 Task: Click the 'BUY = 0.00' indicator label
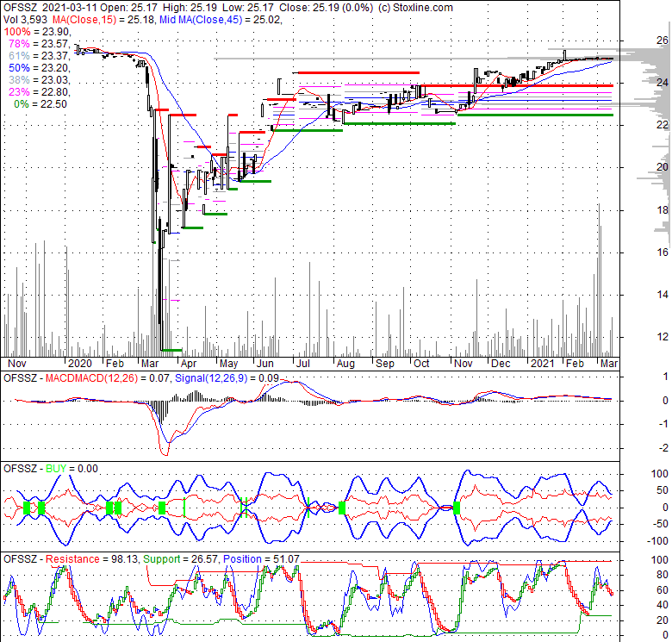pyautogui.click(x=72, y=469)
